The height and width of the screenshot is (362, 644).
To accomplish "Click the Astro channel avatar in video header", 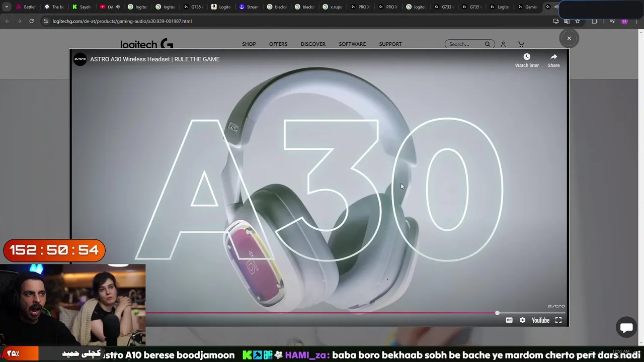I will pyautogui.click(x=80, y=59).
